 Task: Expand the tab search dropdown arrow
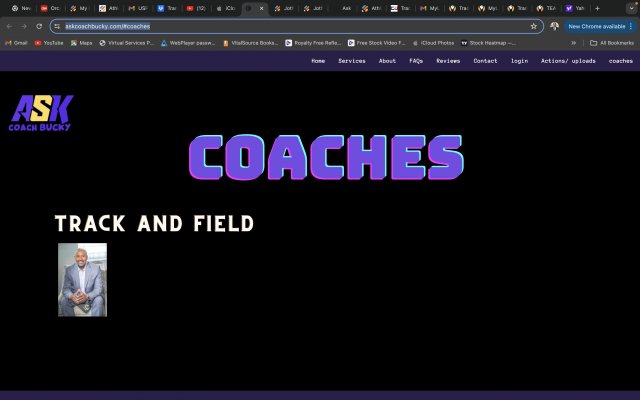pos(629,8)
